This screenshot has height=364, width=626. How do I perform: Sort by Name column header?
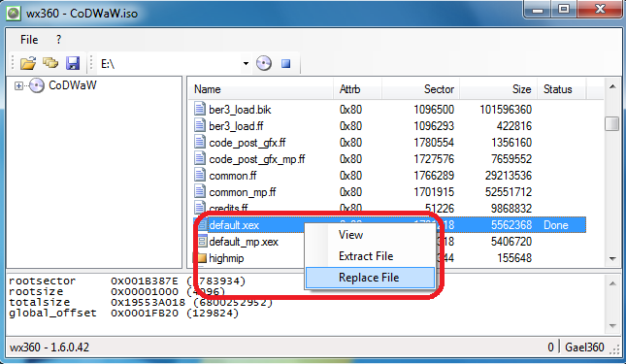click(x=261, y=89)
